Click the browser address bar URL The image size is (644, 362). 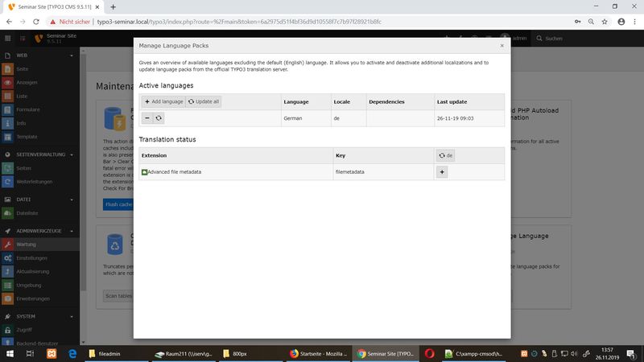(x=239, y=22)
